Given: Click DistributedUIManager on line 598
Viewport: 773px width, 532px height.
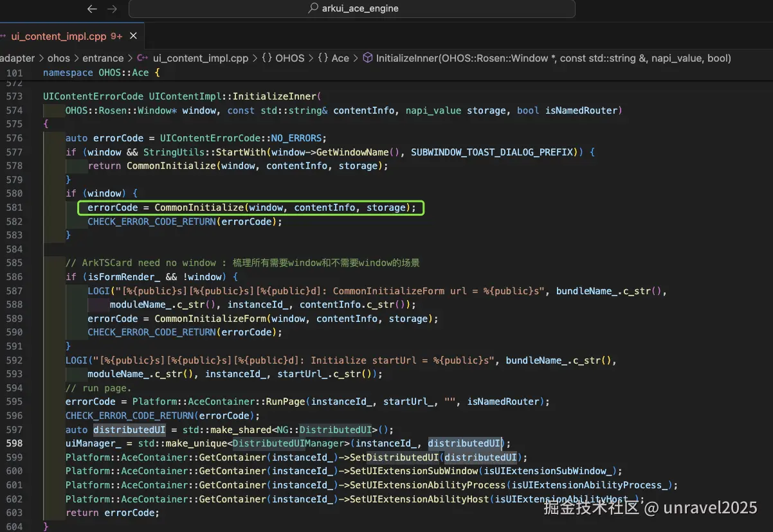Looking at the screenshot, I should pyautogui.click(x=289, y=443).
